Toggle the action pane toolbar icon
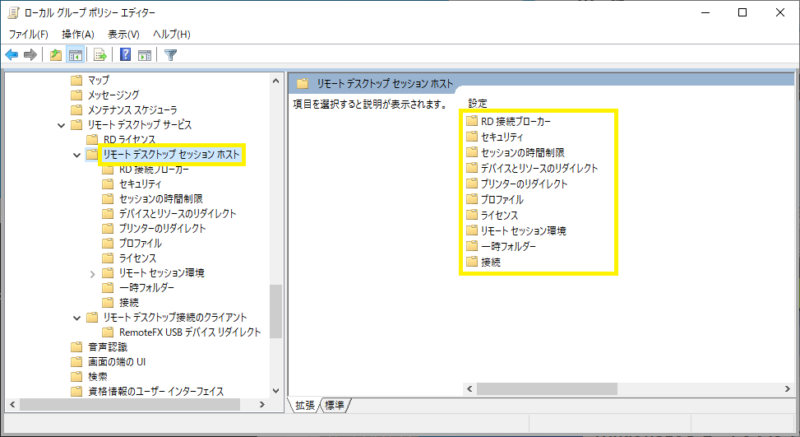This screenshot has width=800, height=437. point(145,55)
